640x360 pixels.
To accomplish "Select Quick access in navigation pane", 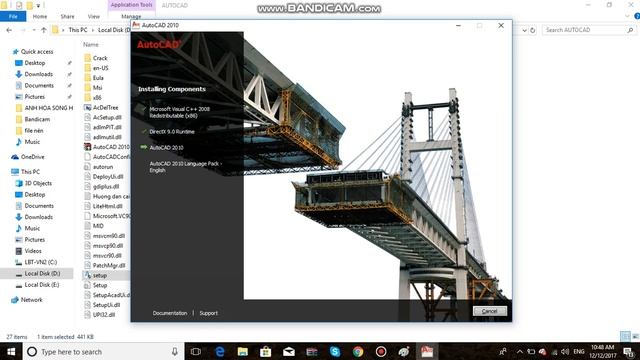I will pyautogui.click(x=37, y=51).
